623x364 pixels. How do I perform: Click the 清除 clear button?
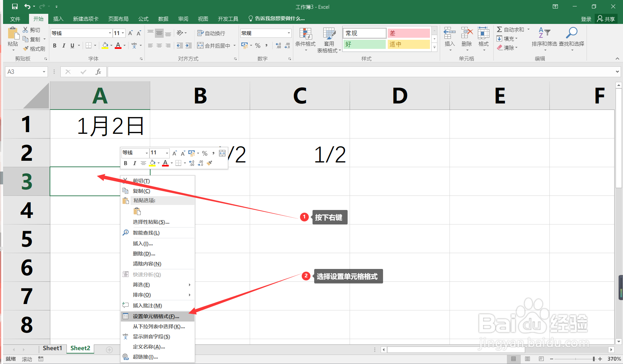tap(507, 48)
